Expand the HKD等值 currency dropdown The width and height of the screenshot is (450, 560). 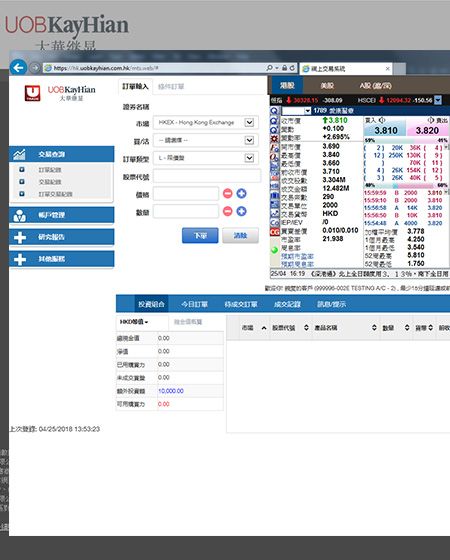point(134,322)
